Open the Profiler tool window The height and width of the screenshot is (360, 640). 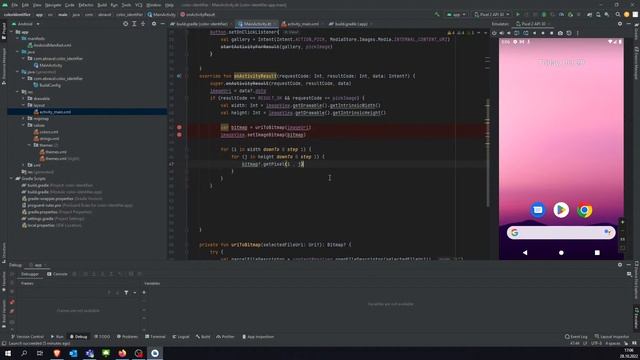(225, 337)
